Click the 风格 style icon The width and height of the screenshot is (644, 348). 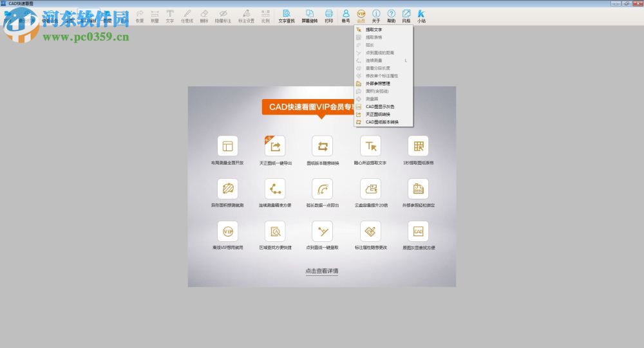[x=406, y=16]
